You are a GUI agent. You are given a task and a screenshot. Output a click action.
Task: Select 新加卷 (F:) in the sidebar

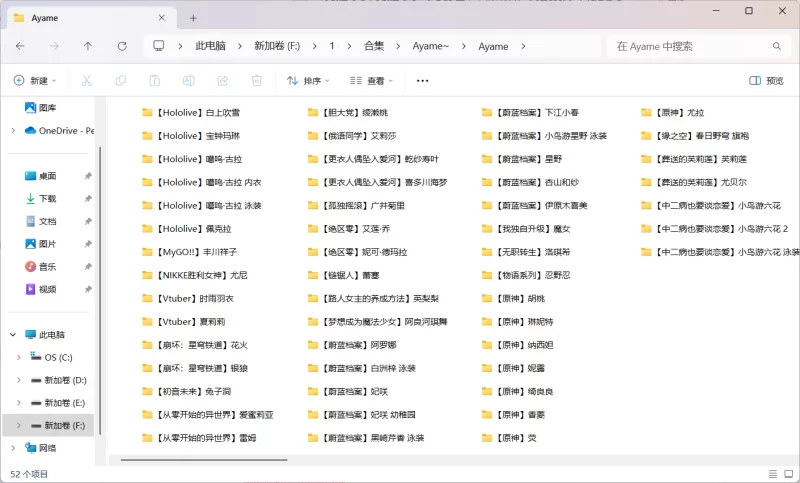pos(48,425)
